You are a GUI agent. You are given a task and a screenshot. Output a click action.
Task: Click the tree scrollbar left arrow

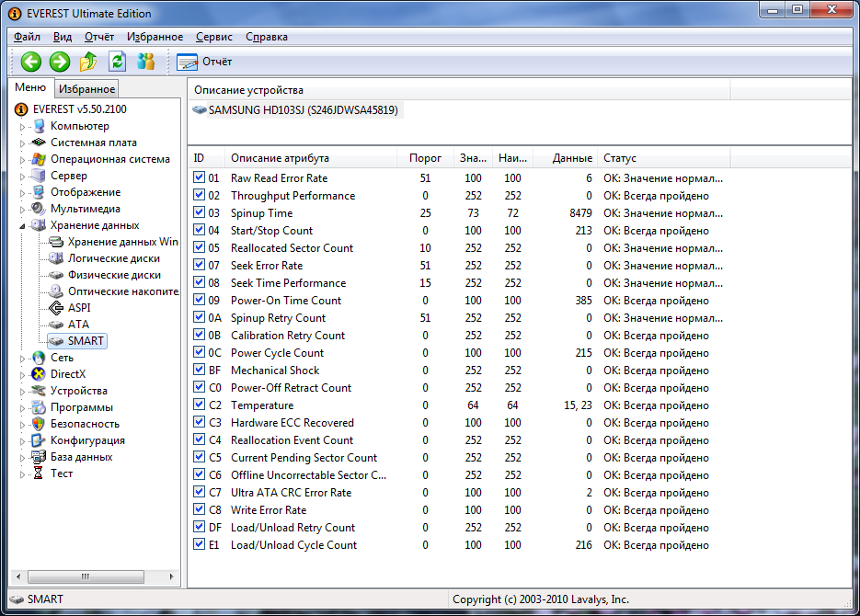(18, 576)
